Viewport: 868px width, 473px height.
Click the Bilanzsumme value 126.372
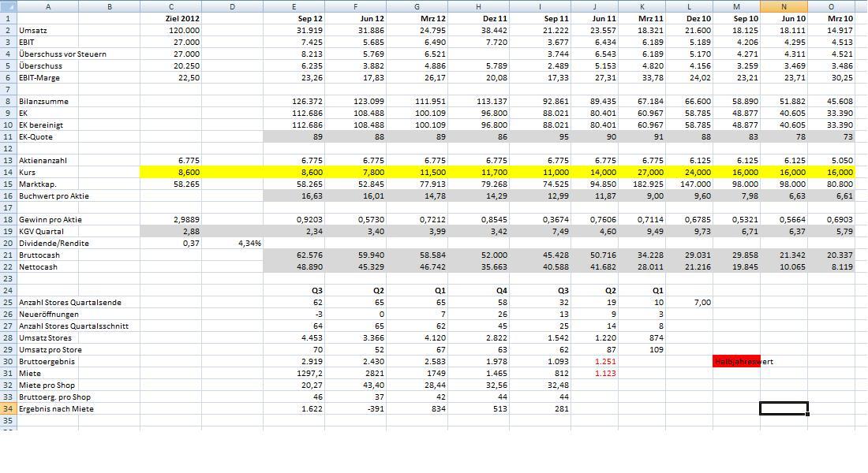coord(294,101)
